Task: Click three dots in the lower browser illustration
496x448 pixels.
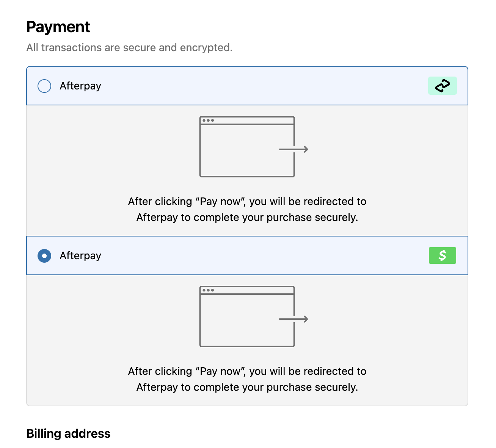Action: pos(208,290)
